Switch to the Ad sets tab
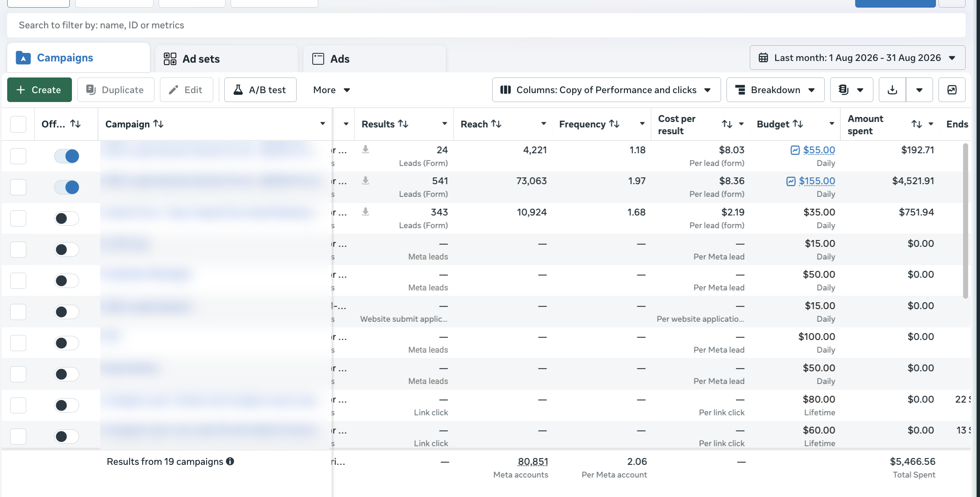This screenshot has height=497, width=980. pos(226,58)
